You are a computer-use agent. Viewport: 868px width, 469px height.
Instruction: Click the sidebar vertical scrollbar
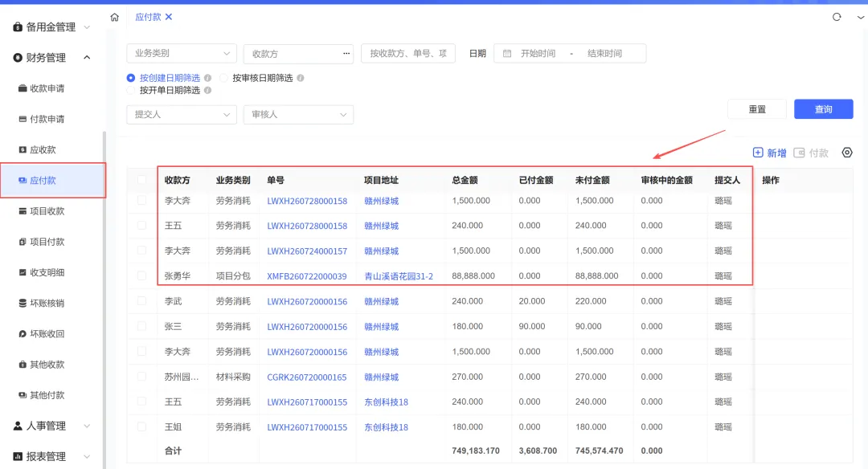(104, 299)
